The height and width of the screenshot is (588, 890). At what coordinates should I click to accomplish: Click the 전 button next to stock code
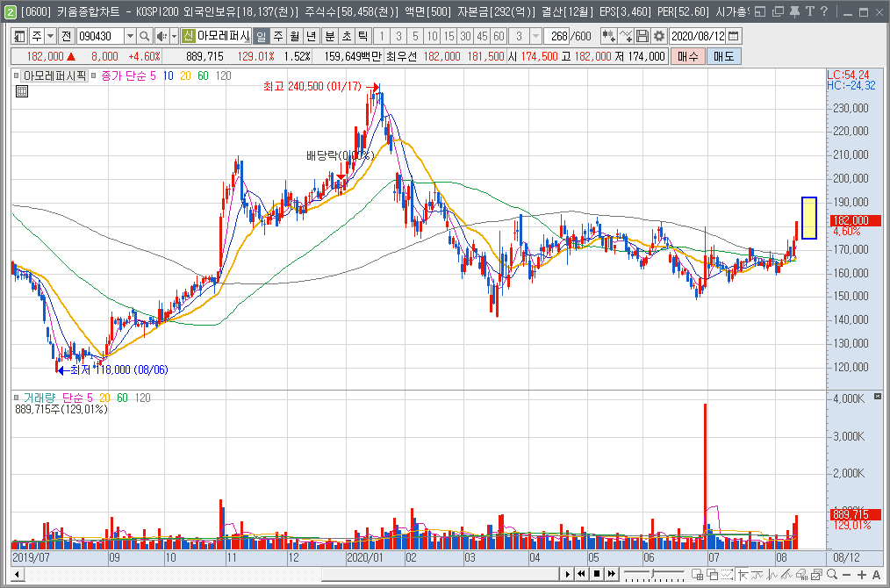point(67,36)
